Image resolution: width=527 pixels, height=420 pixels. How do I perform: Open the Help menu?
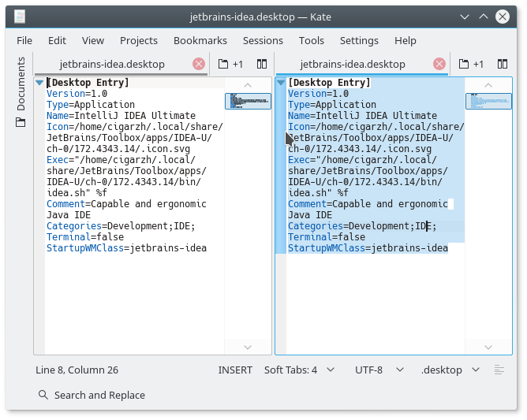coord(406,41)
